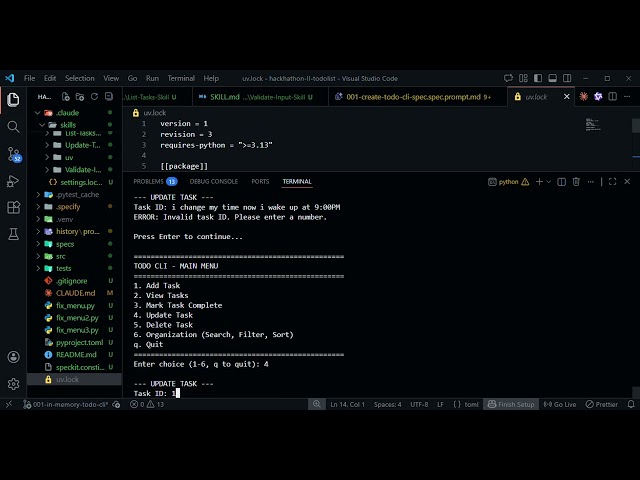The image size is (640, 480).
Task: Toggle primary side bar visibility
Action: 538,78
